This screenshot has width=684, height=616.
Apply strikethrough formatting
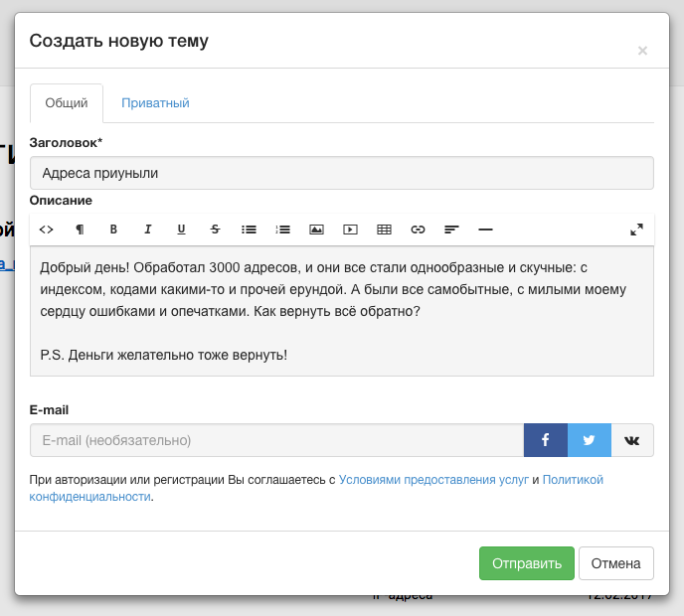coord(215,230)
